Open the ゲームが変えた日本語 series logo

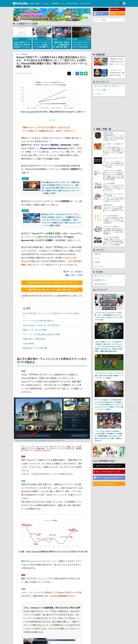[x=98, y=240]
